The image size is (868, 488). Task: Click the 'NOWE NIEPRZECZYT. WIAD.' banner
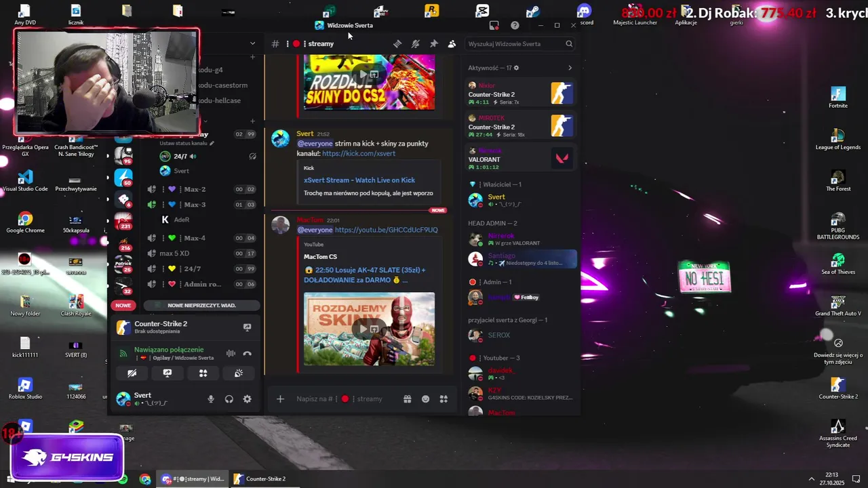[x=201, y=305]
